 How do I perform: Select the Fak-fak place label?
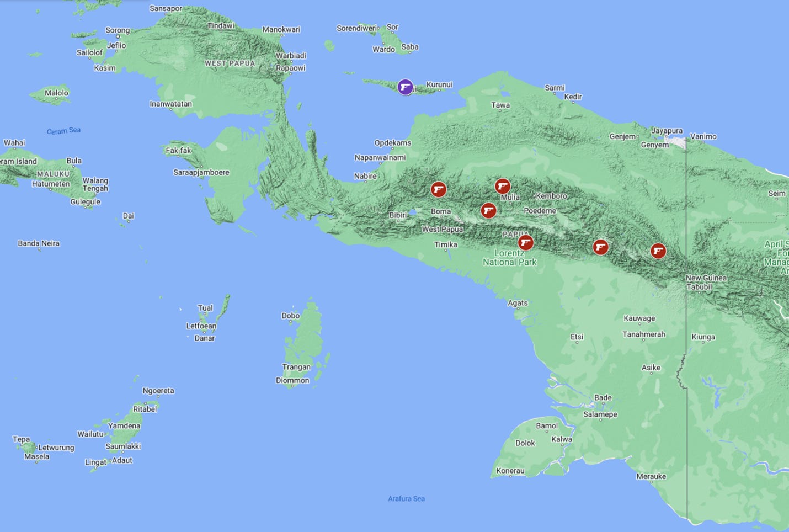tap(178, 150)
